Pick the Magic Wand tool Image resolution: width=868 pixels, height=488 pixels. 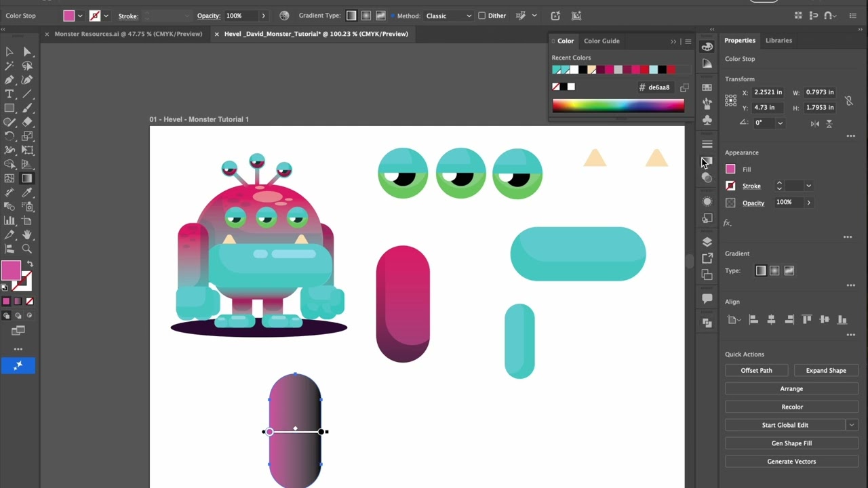9,66
